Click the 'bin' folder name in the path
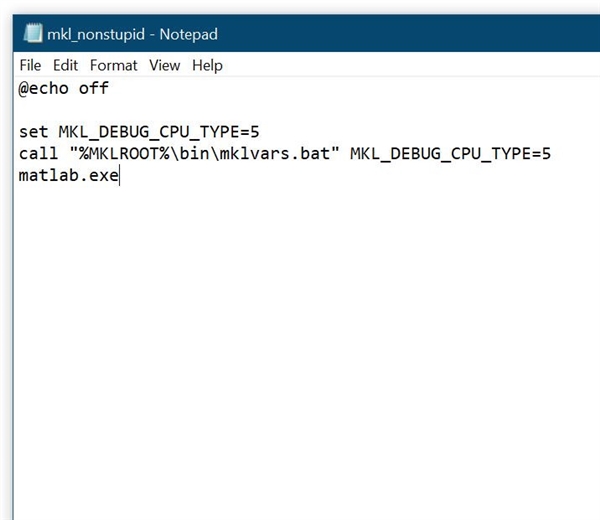The height and width of the screenshot is (520, 600). point(194,153)
